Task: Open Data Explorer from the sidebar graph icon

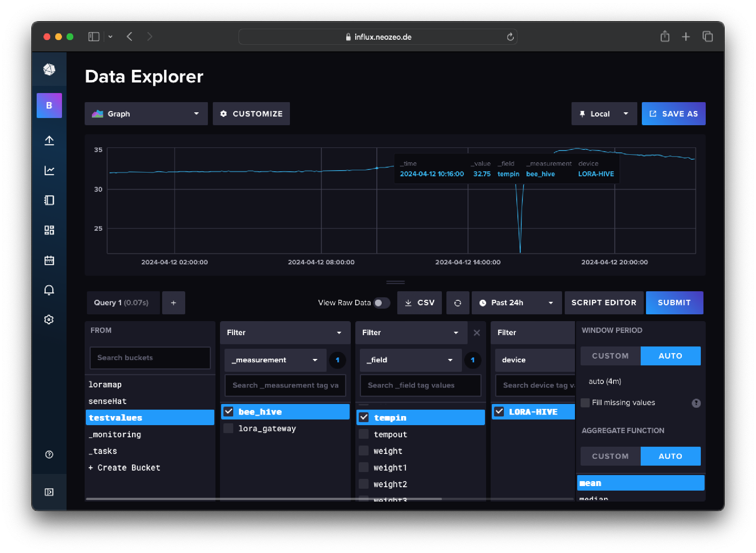Action: pyautogui.click(x=49, y=170)
